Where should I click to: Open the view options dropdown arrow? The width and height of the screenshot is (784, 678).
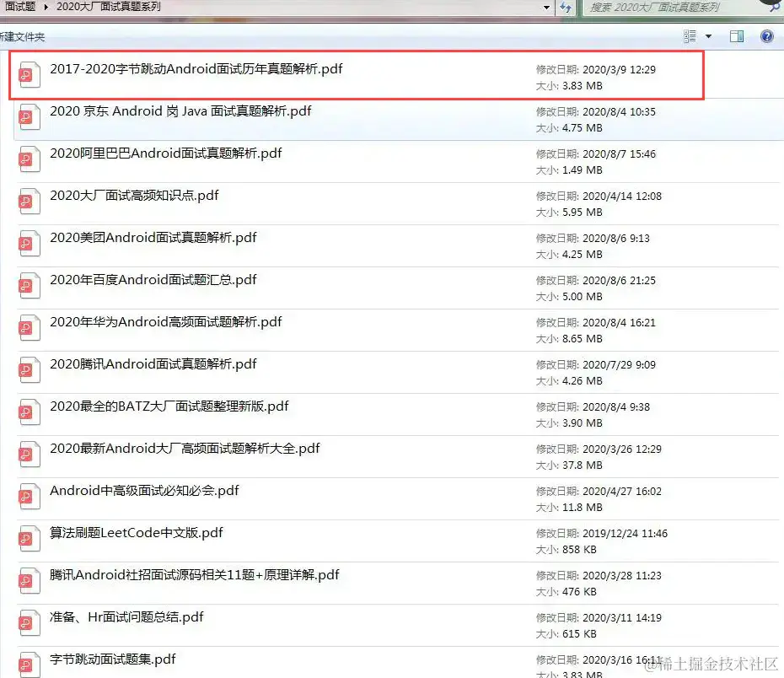708,36
